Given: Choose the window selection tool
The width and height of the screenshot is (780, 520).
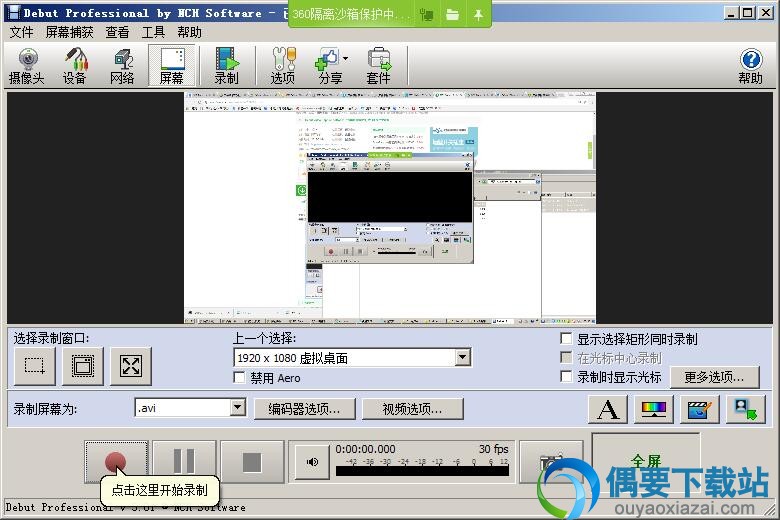Looking at the screenshot, I should [x=83, y=366].
